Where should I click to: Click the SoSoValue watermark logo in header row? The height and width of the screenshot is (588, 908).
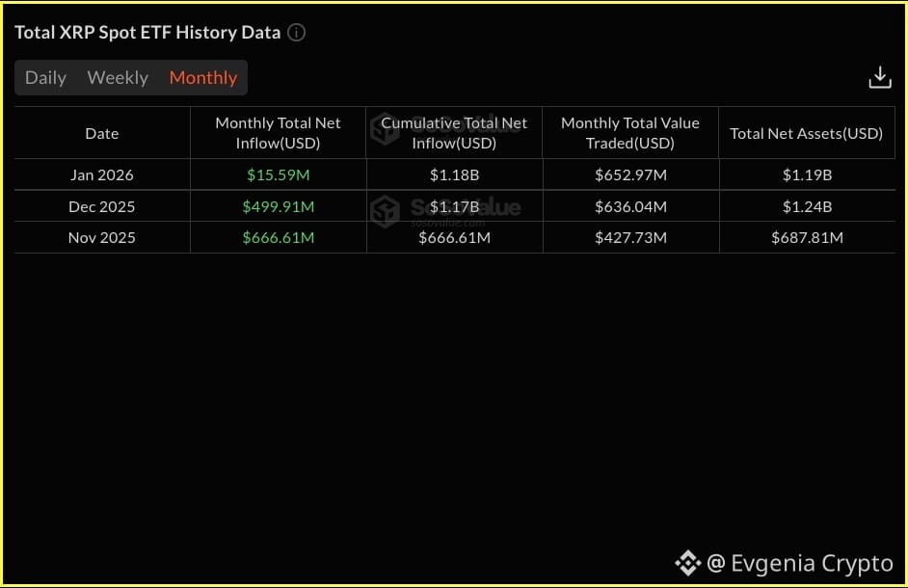click(x=386, y=129)
